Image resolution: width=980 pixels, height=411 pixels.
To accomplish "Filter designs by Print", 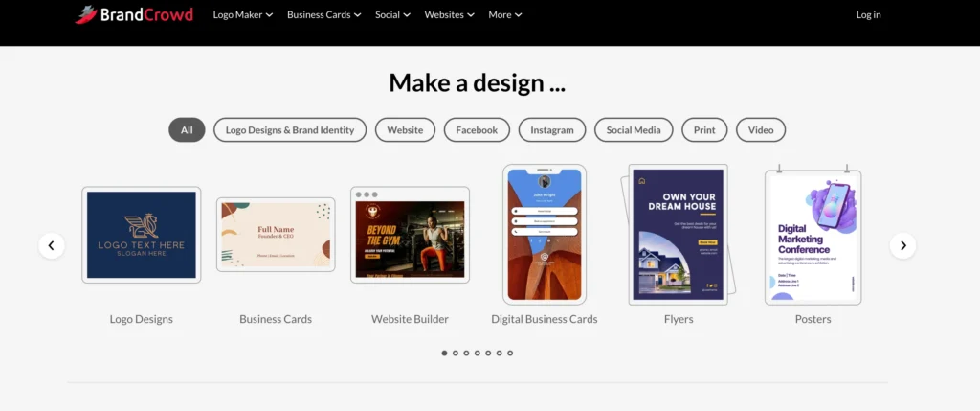I will (704, 130).
